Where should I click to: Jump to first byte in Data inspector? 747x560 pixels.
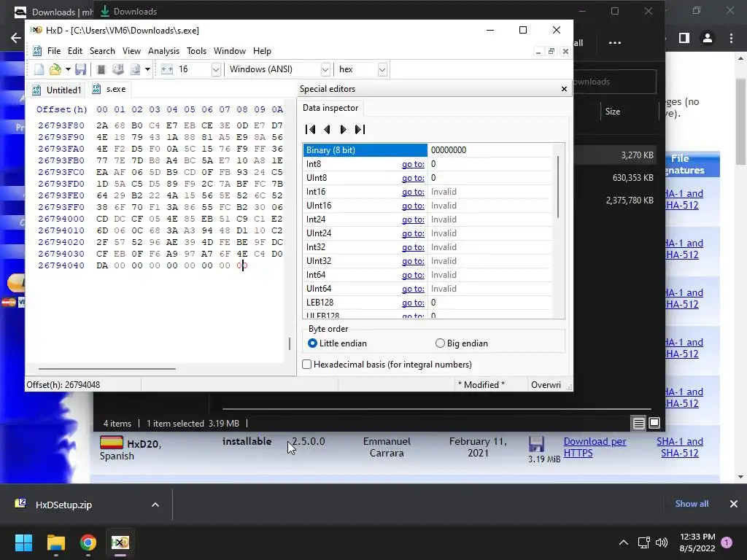[x=310, y=130]
